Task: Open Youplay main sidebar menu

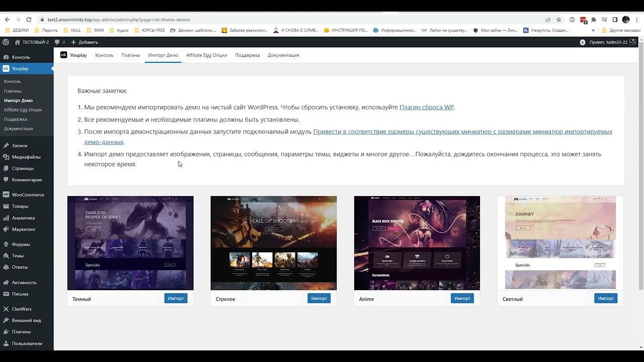Action: [x=27, y=68]
